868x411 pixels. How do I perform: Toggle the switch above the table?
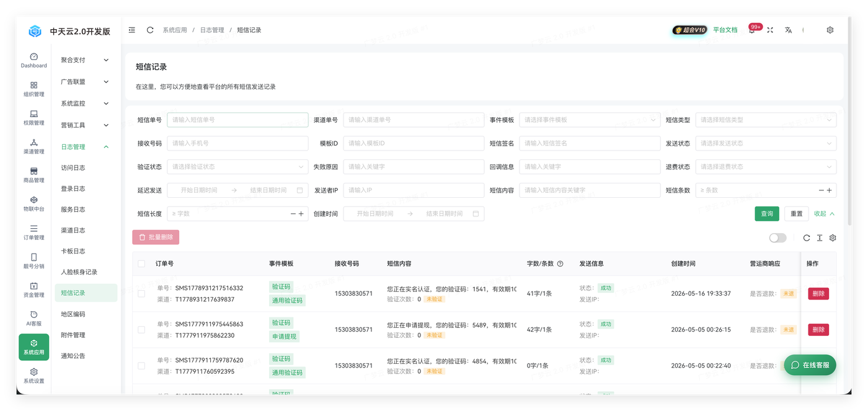tap(777, 238)
